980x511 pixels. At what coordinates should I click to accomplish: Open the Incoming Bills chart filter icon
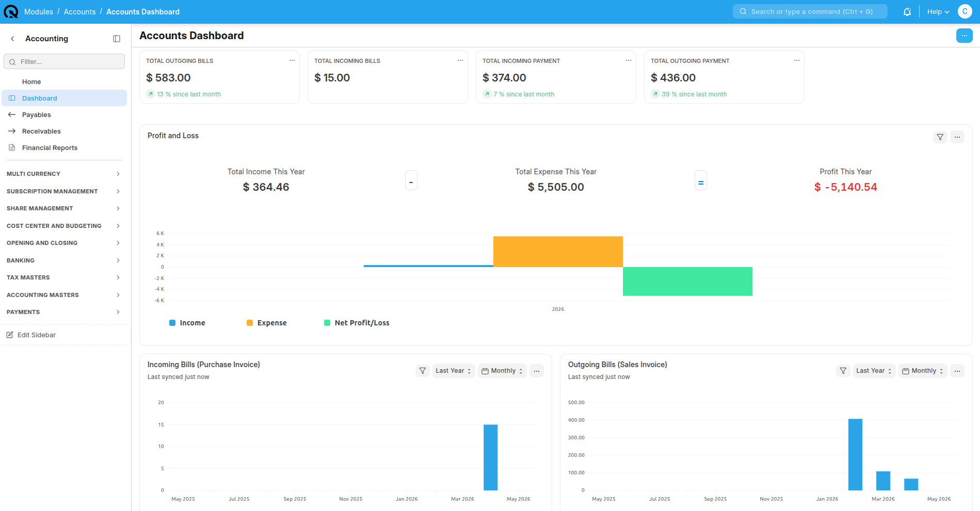(x=423, y=371)
